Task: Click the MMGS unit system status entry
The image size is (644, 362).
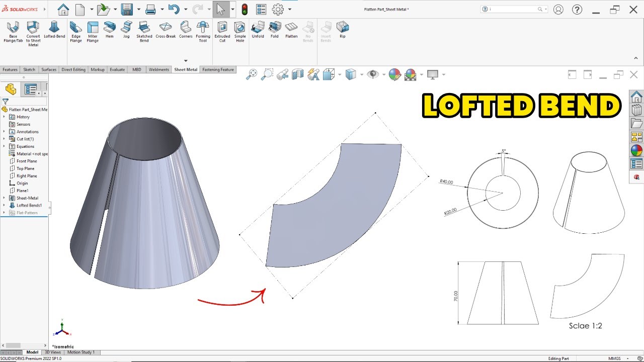Action: pos(614,358)
